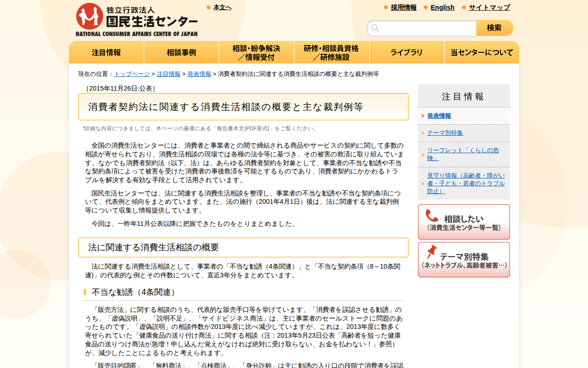Open サイトマップ from the top bar
This screenshot has width=588, height=368.
(x=489, y=7)
